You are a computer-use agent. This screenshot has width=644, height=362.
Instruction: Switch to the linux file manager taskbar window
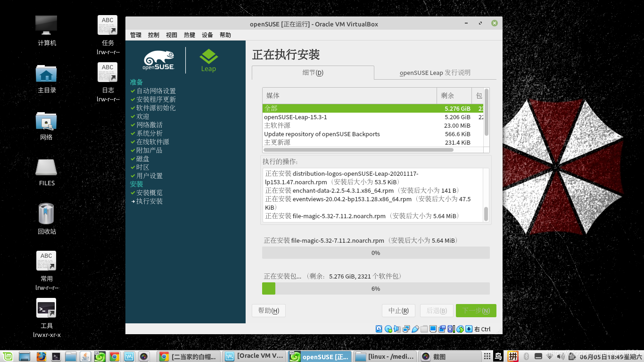pyautogui.click(x=386, y=356)
